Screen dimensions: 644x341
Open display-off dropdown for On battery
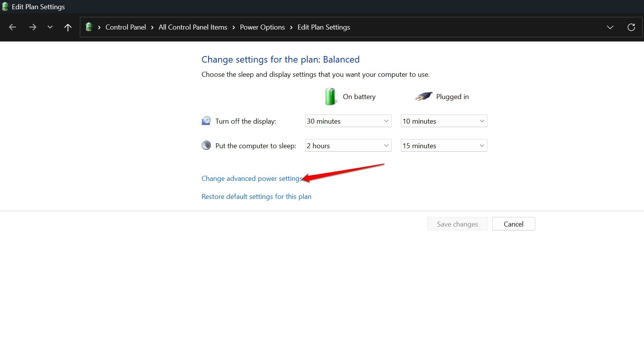tap(348, 121)
